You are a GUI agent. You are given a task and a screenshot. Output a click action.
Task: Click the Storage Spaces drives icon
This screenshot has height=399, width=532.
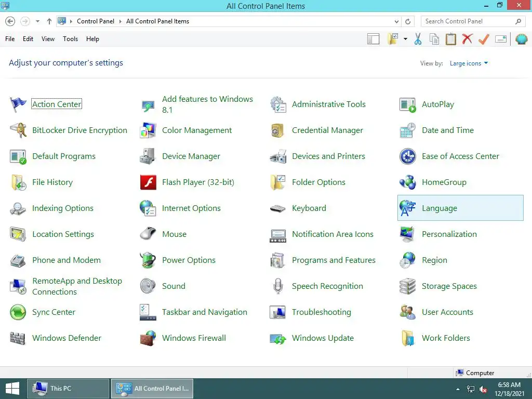coord(407,286)
